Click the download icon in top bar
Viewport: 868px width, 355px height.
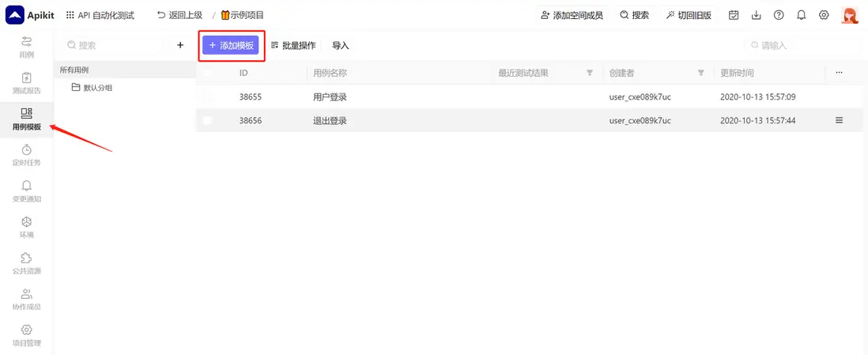(x=757, y=15)
